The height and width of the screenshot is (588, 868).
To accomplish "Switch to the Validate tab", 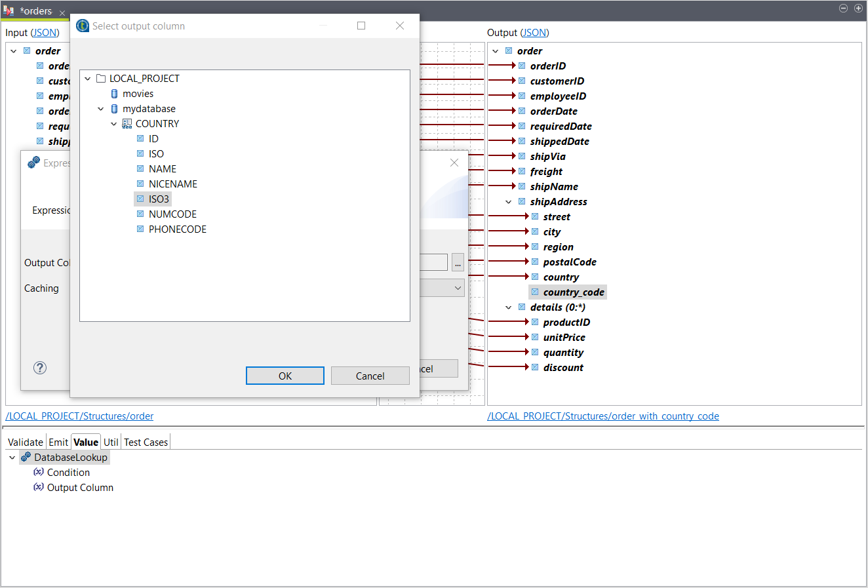I will point(25,442).
